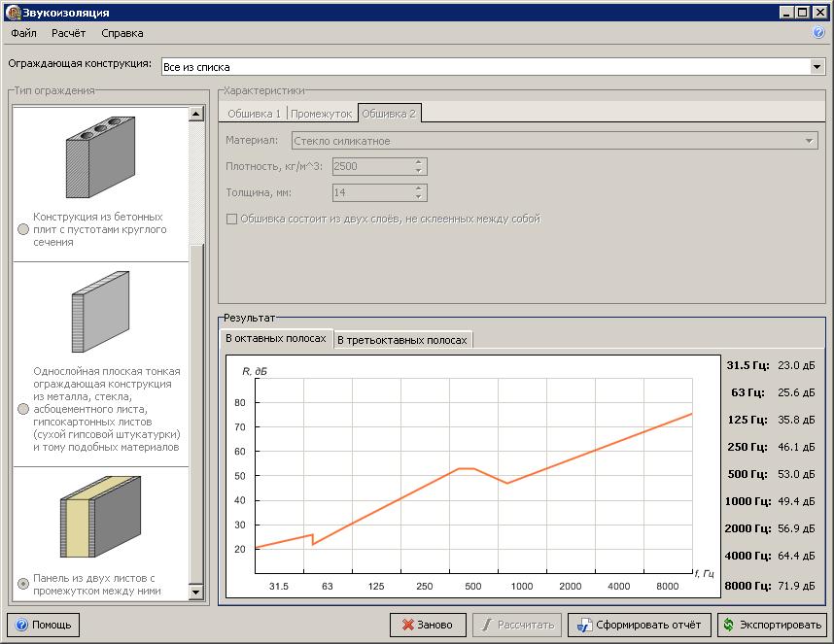Open the Файл menu
Viewport: 834px width, 644px height.
pos(24,33)
